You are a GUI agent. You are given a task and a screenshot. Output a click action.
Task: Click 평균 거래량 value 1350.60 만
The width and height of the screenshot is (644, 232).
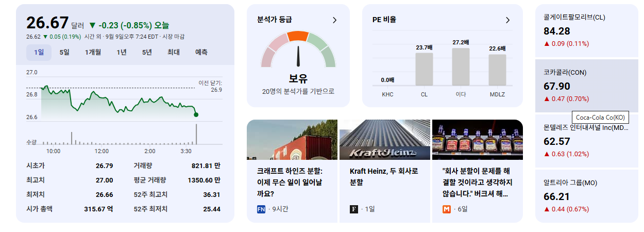point(204,180)
